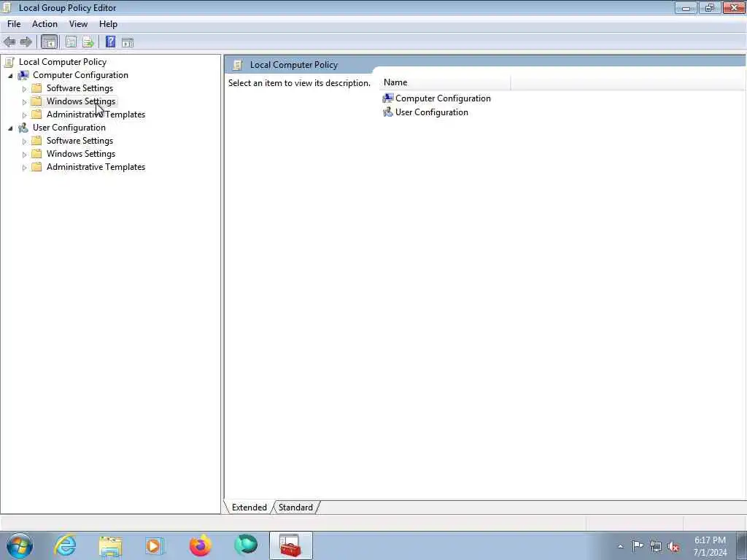Click the network tray icon
This screenshot has height=560, width=747.
coord(656,547)
